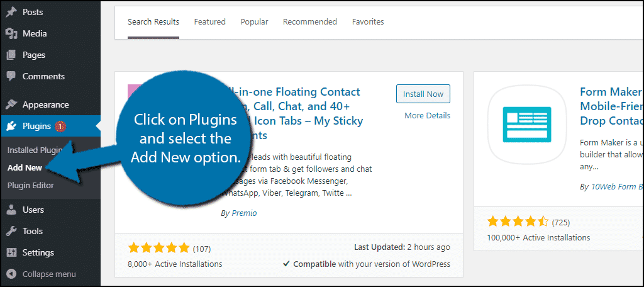644x287 pixels.
Task: Click the Form Maker plugin thumbnail
Action: coord(527,124)
